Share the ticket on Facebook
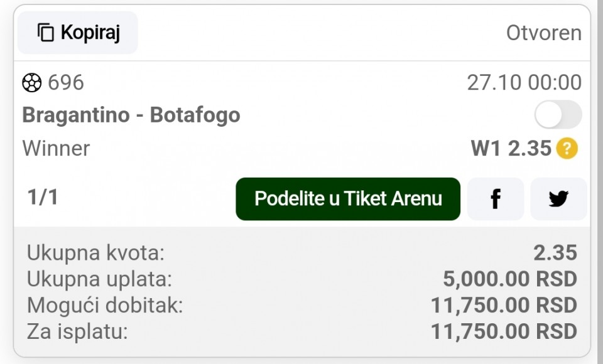 pyautogui.click(x=496, y=199)
